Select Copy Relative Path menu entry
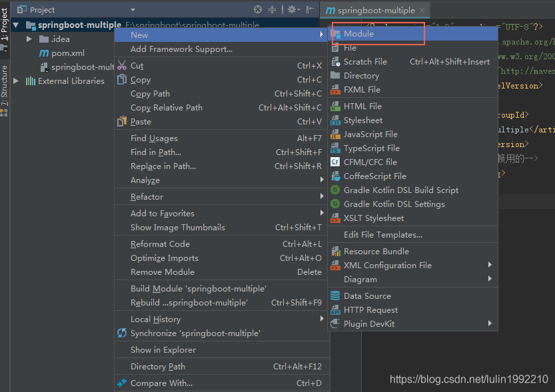 point(221,107)
